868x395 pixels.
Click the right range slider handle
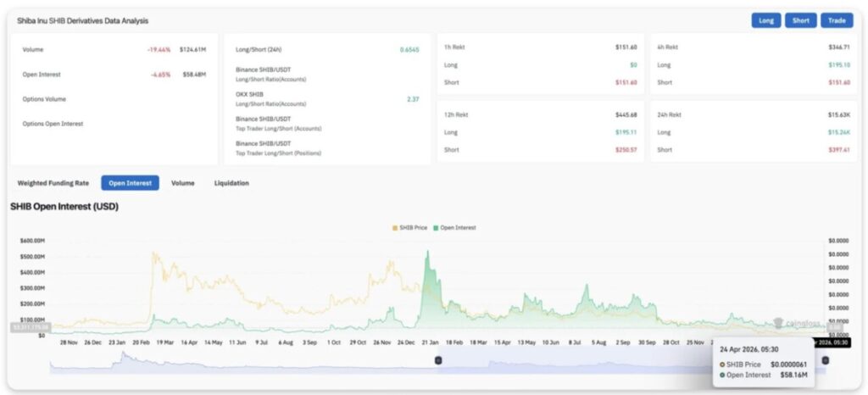coord(825,360)
